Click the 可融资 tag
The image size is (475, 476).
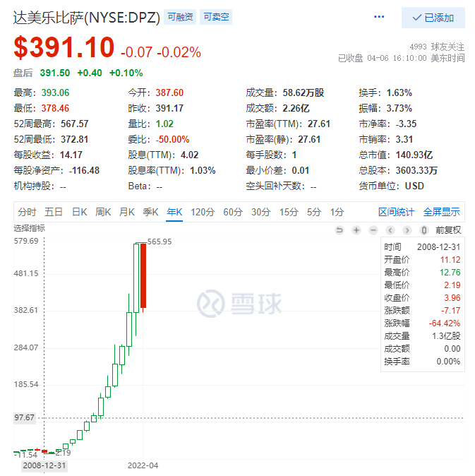click(180, 17)
